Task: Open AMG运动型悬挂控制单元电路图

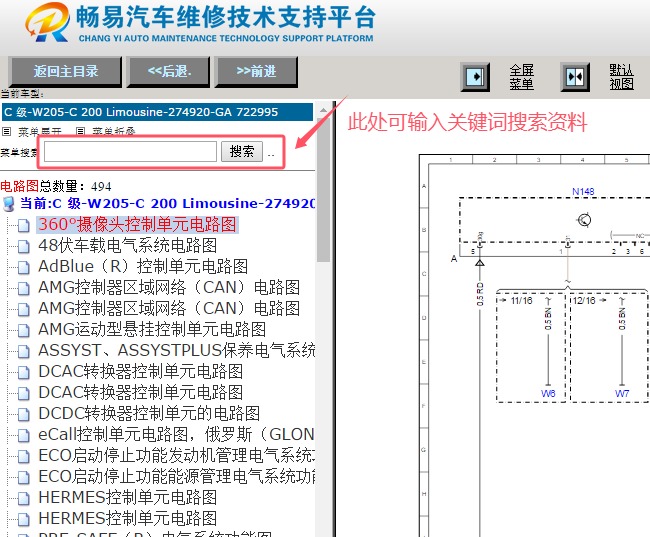Action: click(152, 330)
